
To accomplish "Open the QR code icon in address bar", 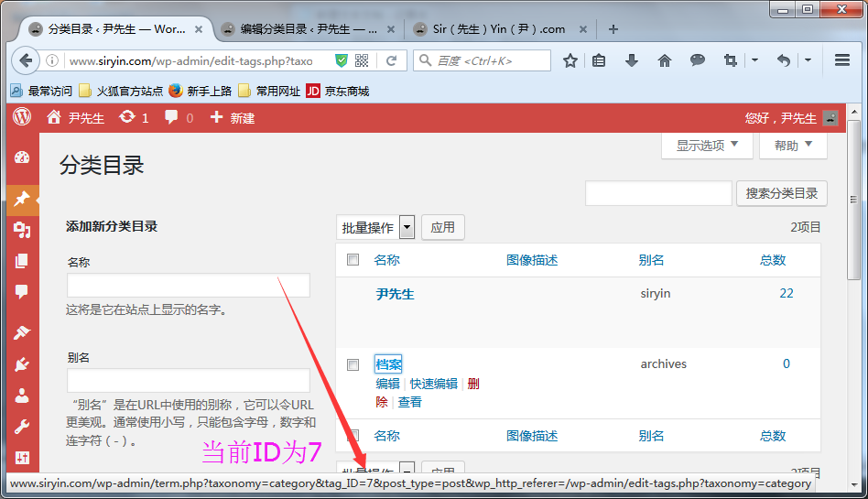I will (x=362, y=60).
